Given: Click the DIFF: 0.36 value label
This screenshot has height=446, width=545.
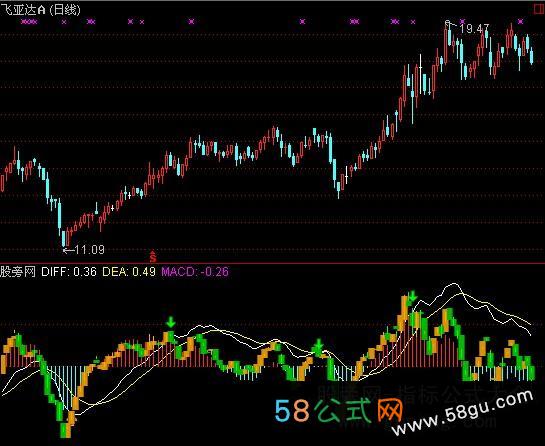Looking at the screenshot, I should point(69,271).
